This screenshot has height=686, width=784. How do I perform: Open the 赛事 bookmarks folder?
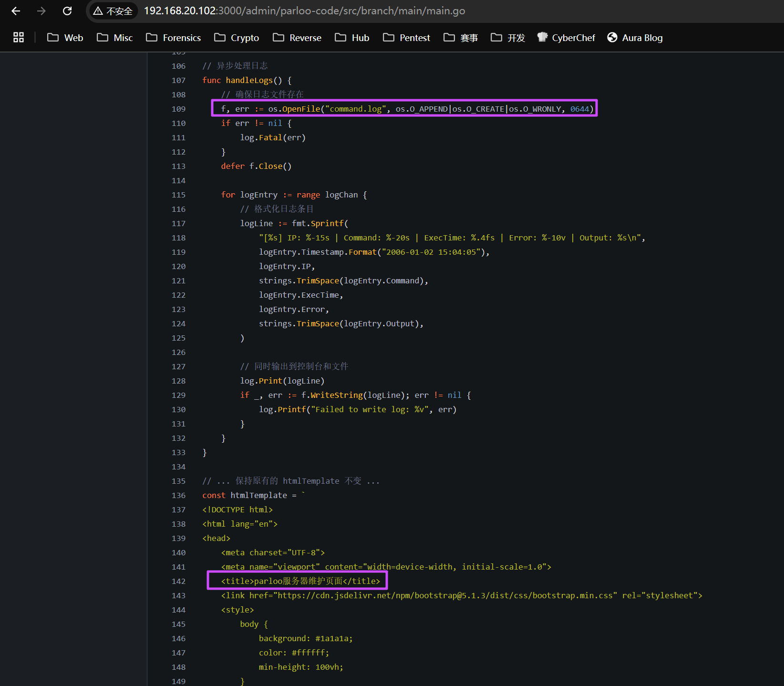[x=461, y=38]
